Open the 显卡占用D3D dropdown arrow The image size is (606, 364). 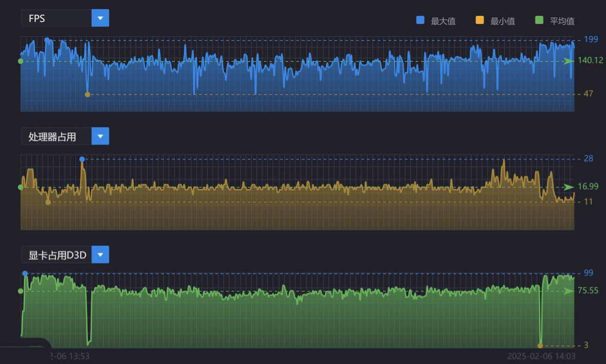pos(100,254)
